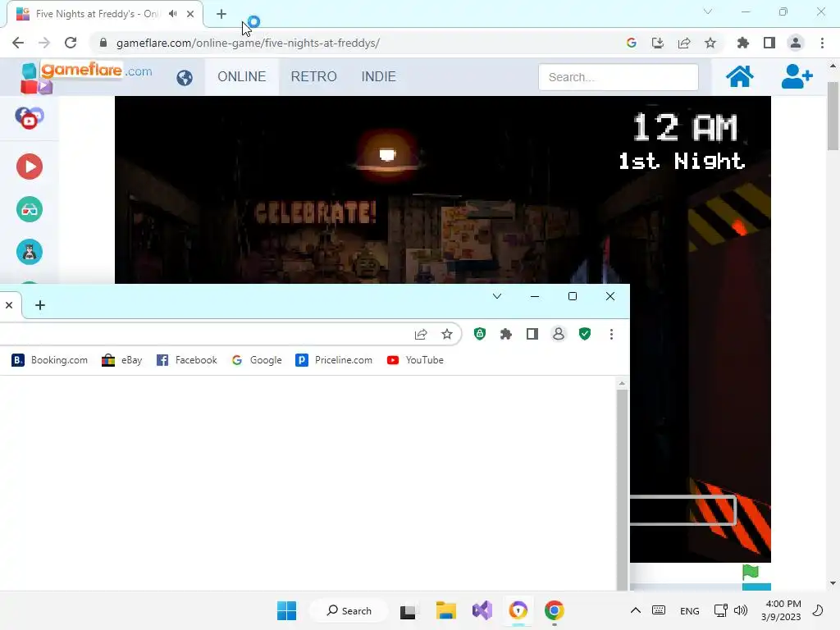
Task: Click the gameflare.com logo
Action: [87, 76]
